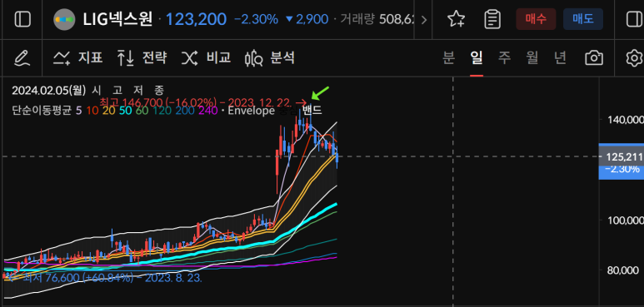Toggle the right sidebar panel icon
This screenshot has width=644, height=307.
[x=635, y=19]
